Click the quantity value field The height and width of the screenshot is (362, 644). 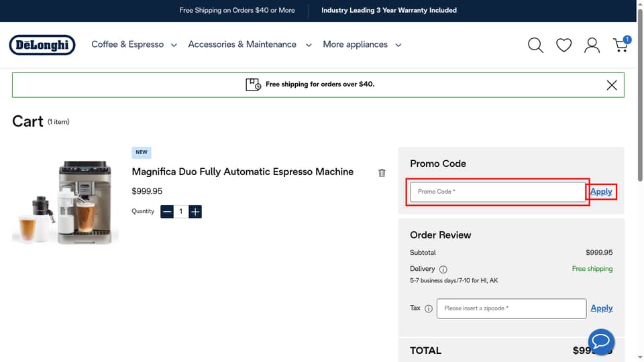(x=180, y=212)
